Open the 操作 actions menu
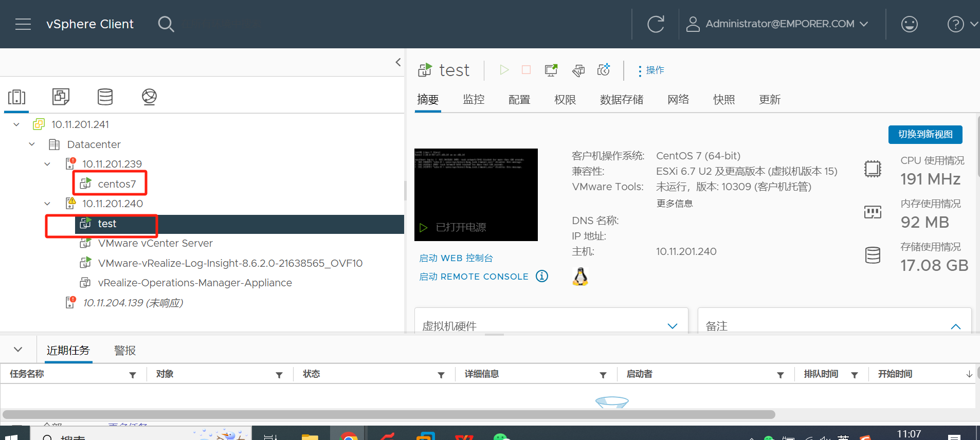Image resolution: width=980 pixels, height=440 pixels. 651,70
